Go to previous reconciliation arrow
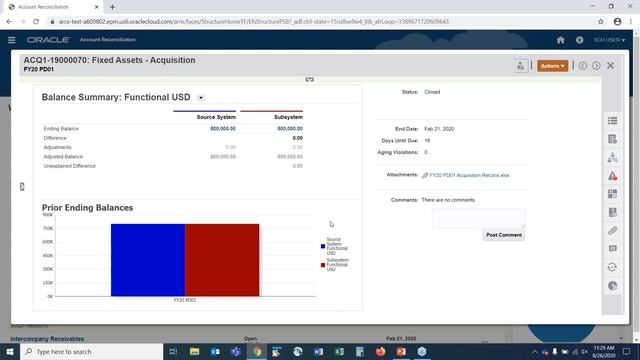 click(582, 66)
